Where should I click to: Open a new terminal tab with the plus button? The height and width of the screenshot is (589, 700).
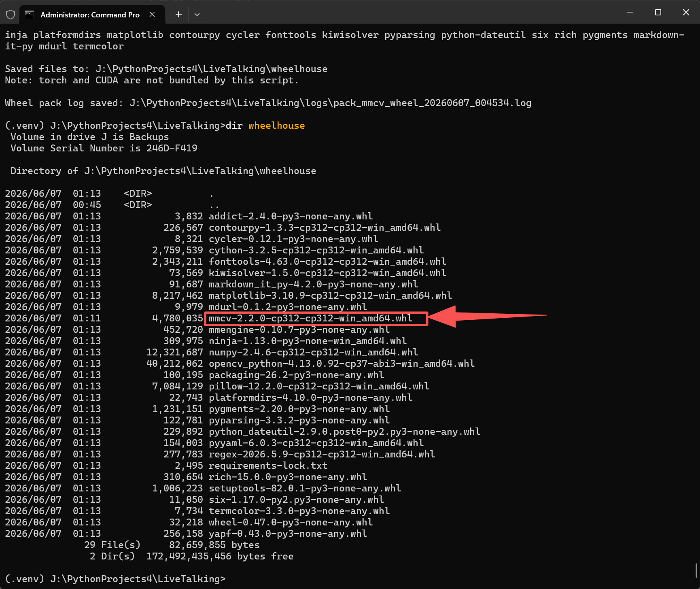178,15
